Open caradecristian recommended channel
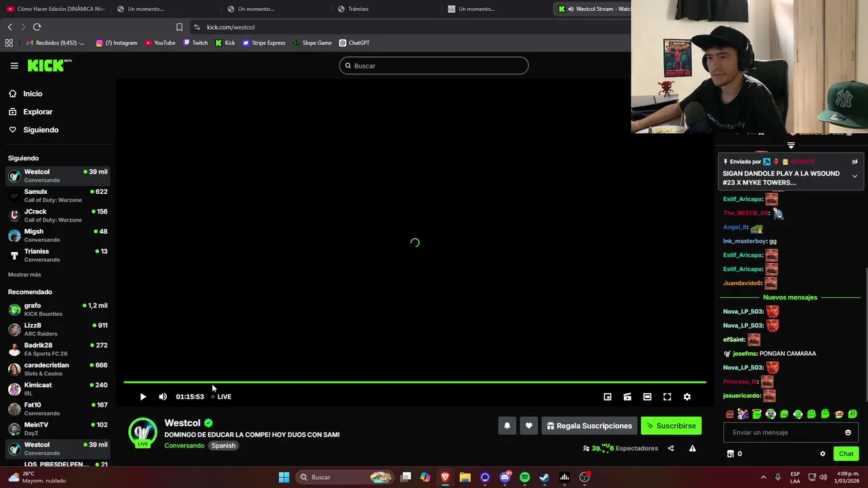This screenshot has width=868, height=488. pos(58,369)
